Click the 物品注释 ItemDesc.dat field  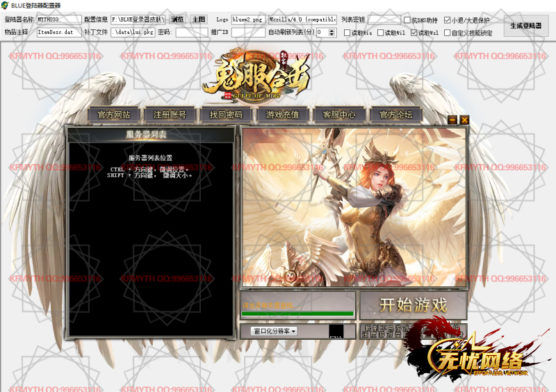(59, 32)
